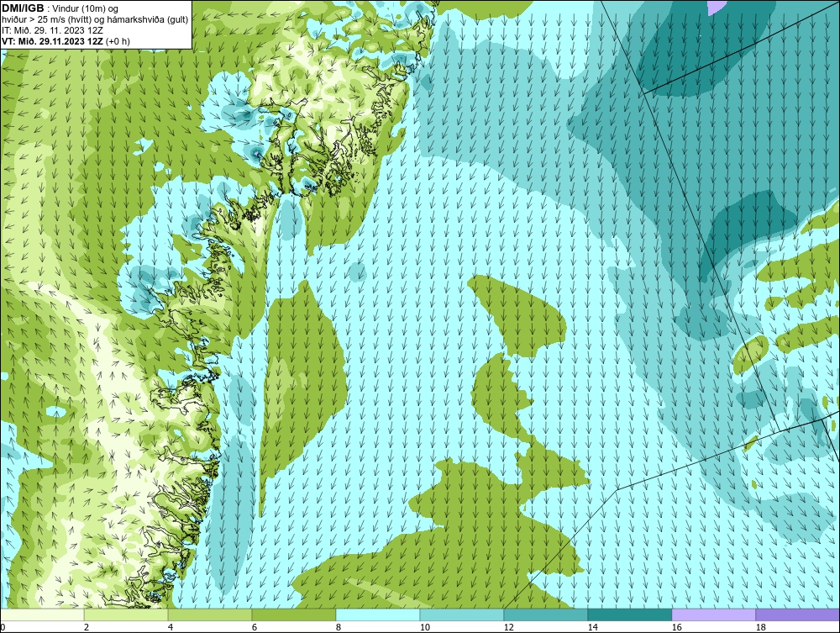Screen dimensions: 840x633
Task: Click the 18+ m/s purple swatch
Action: pyautogui.click(x=798, y=615)
